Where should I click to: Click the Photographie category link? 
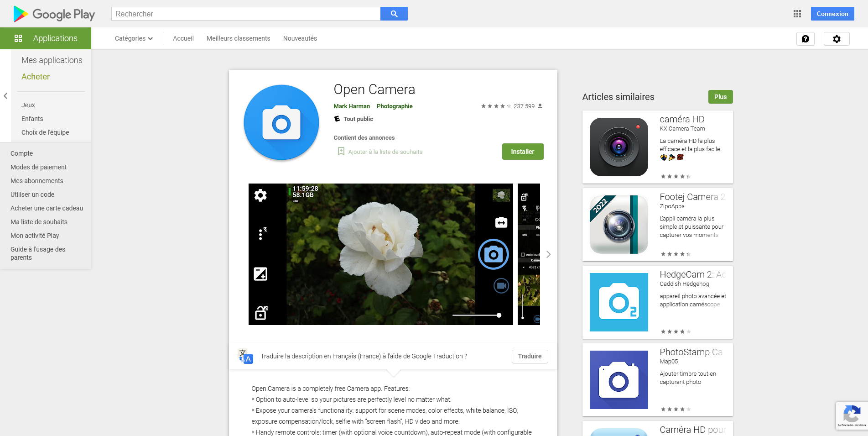click(x=395, y=106)
